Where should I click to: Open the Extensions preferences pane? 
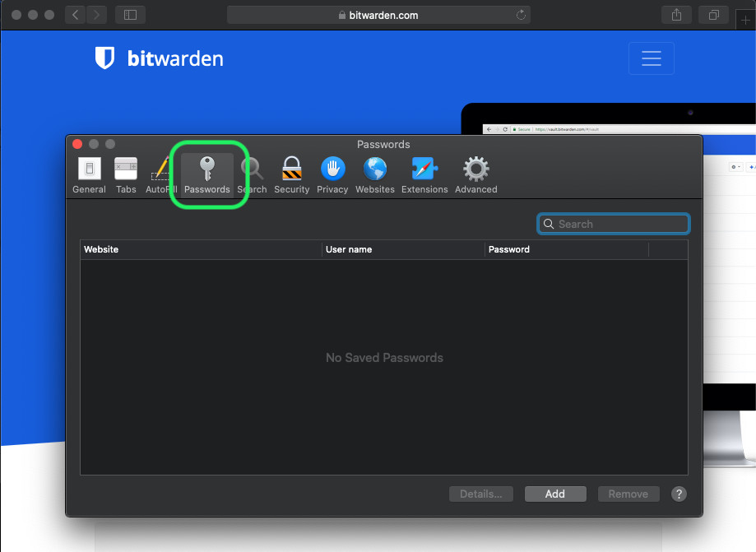pyautogui.click(x=424, y=175)
